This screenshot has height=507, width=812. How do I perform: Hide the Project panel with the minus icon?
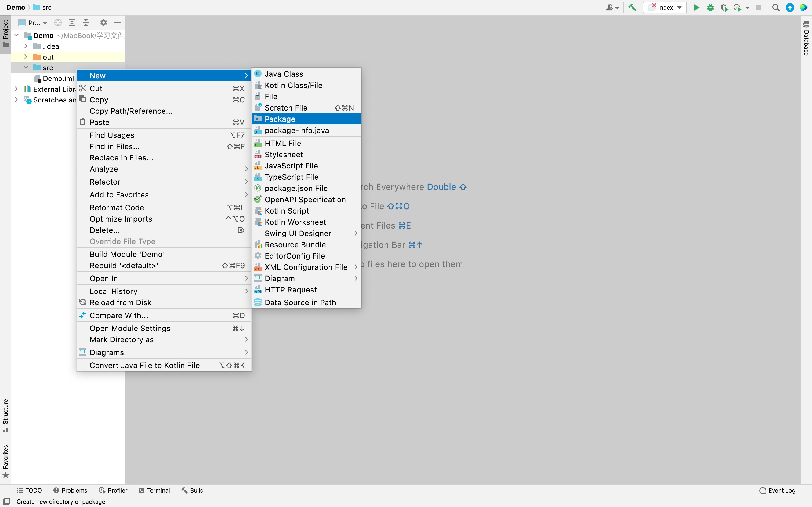(117, 23)
